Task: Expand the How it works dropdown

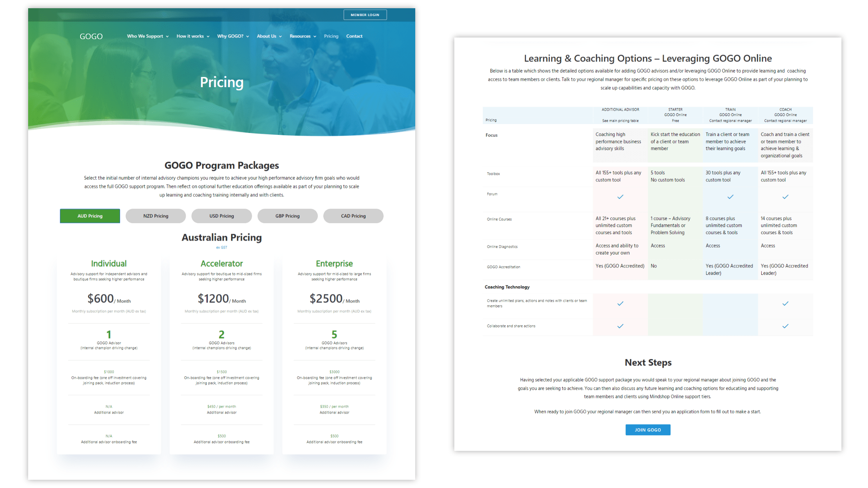Action: click(x=193, y=36)
